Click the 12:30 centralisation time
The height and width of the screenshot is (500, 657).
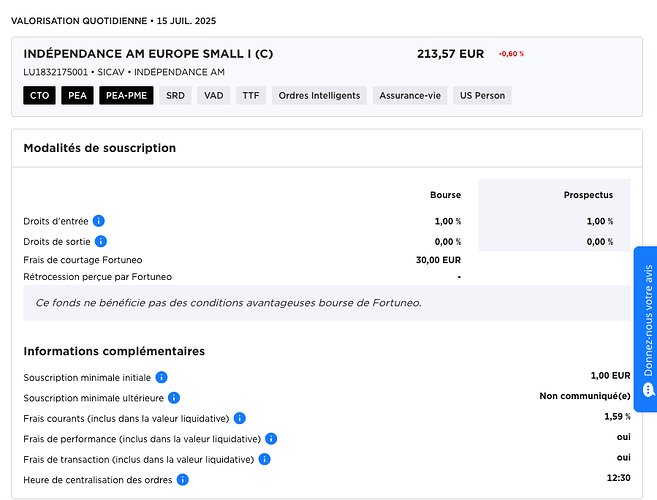[618, 478]
